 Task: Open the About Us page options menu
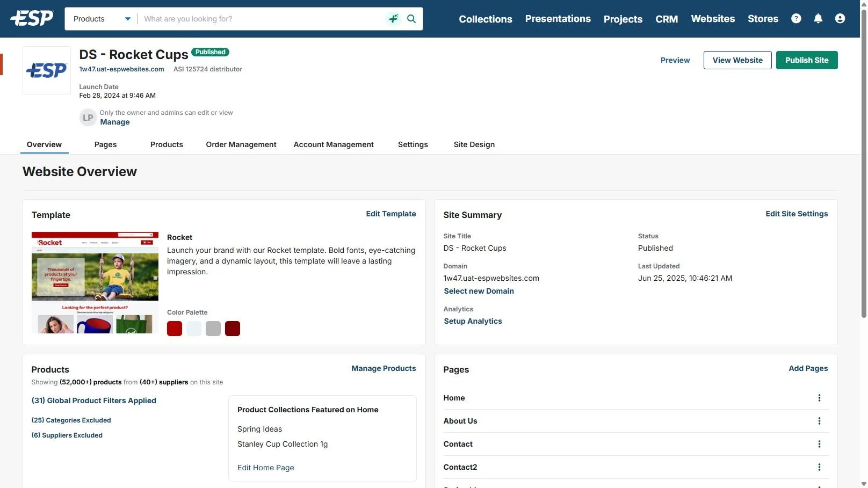tap(819, 421)
